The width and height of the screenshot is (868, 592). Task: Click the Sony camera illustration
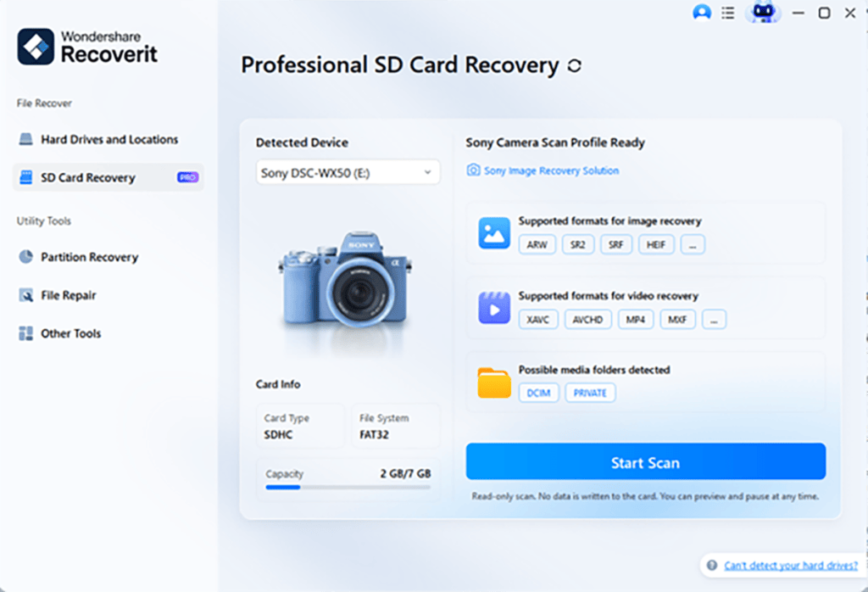[347, 280]
